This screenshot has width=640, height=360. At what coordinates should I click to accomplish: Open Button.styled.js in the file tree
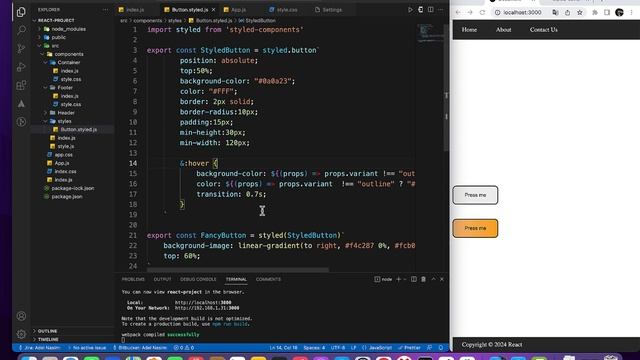pyautogui.click(x=78, y=129)
